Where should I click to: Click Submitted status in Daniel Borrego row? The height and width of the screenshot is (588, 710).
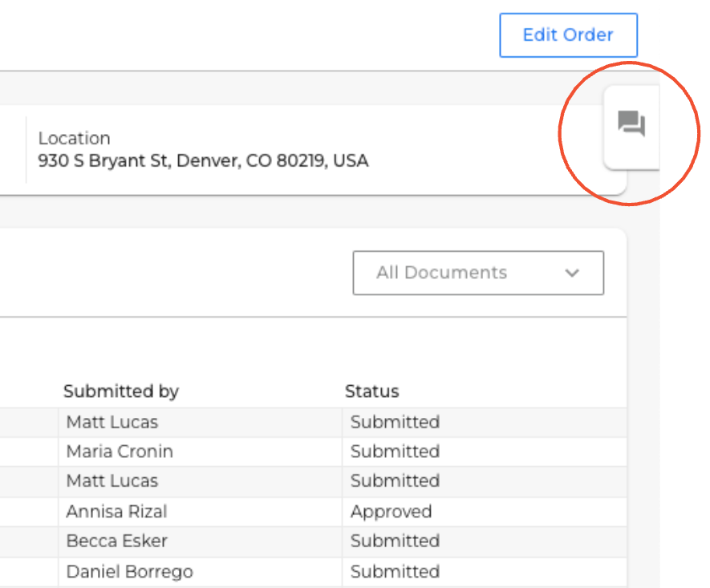pos(395,571)
